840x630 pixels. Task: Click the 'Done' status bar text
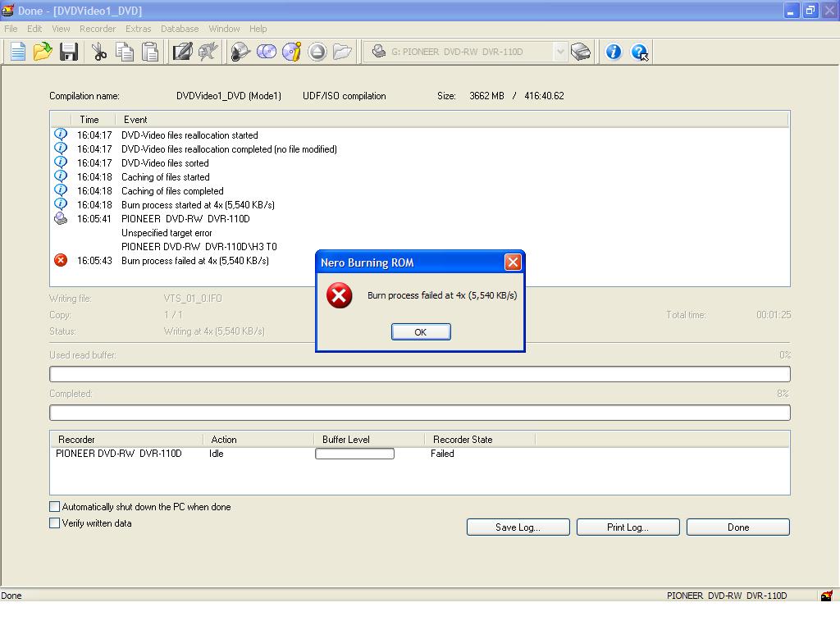11,596
